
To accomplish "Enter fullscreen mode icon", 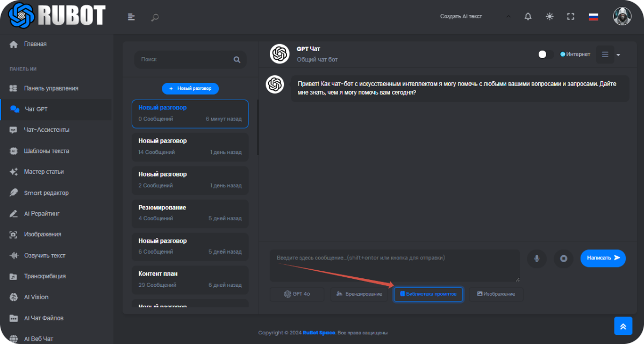I will point(570,17).
